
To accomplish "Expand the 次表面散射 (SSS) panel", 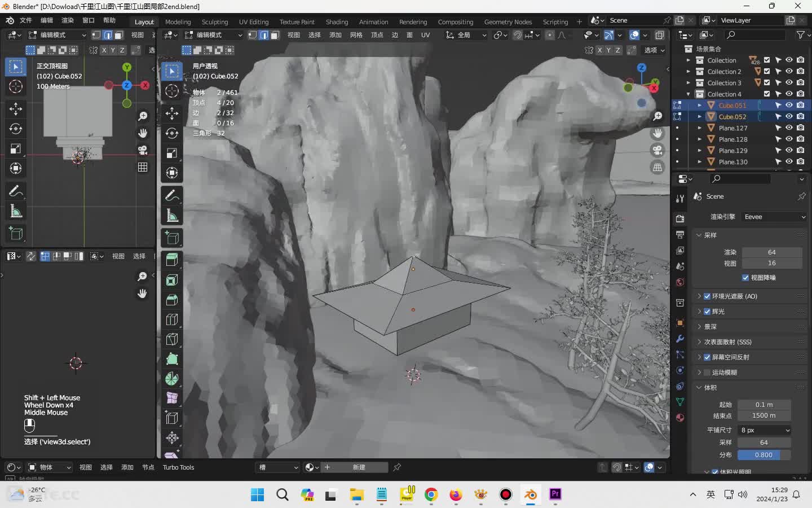I will coord(699,342).
